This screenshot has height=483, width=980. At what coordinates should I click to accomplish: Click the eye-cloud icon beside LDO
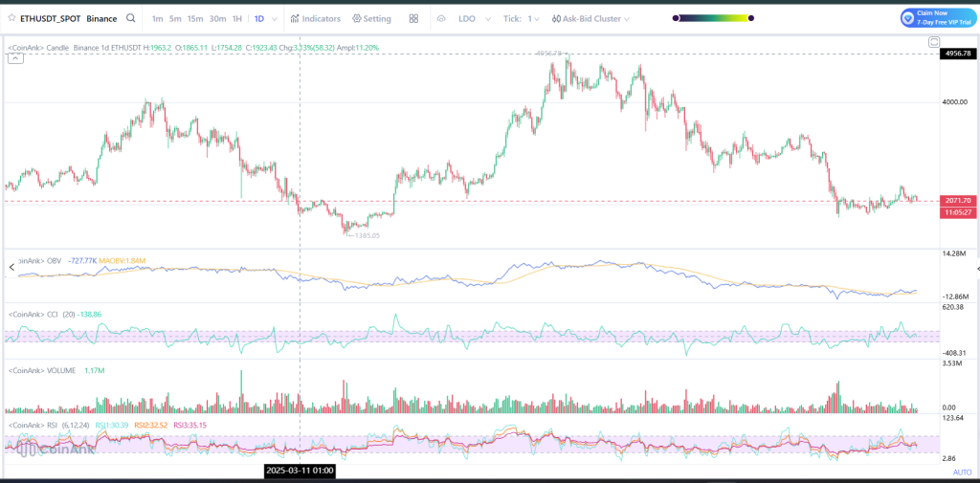point(441,18)
